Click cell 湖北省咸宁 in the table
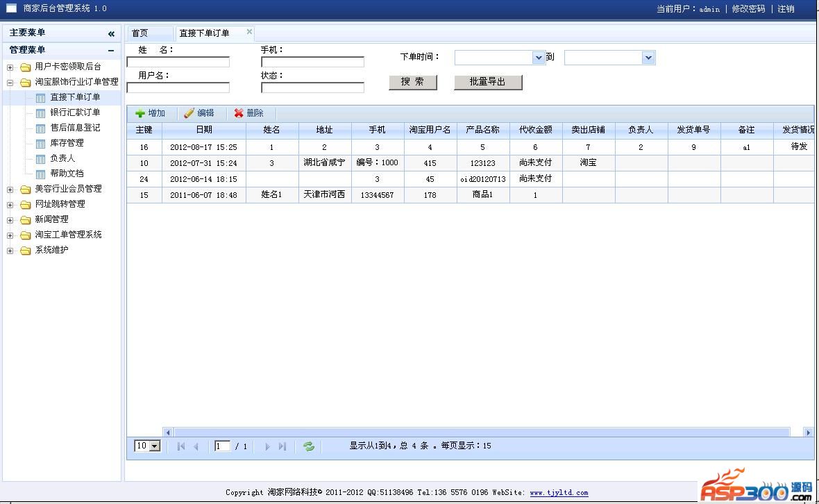This screenshot has width=819, height=504. tap(324, 162)
